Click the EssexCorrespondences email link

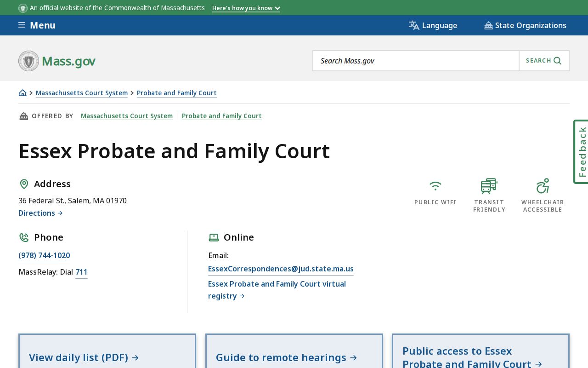pyautogui.click(x=281, y=269)
